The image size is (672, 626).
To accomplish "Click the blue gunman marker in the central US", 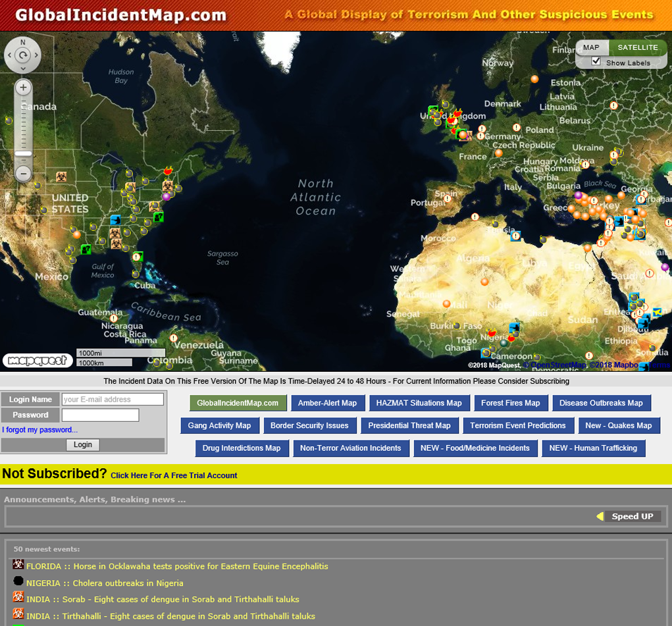I will 115,220.
